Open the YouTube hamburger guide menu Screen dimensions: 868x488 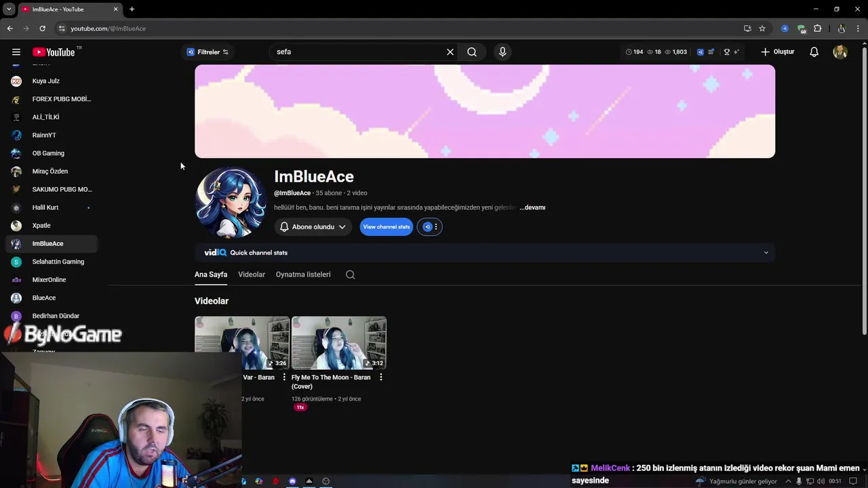pyautogui.click(x=16, y=52)
